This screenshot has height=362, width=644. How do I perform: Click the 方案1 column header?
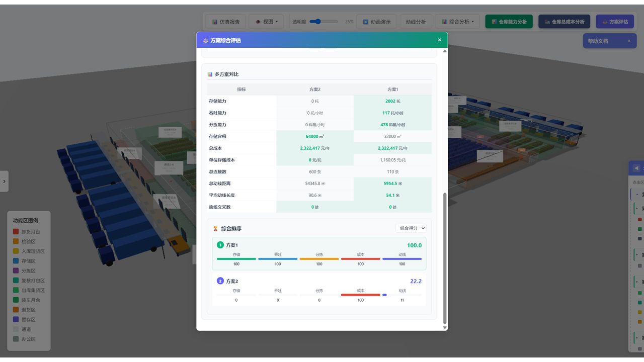click(393, 89)
